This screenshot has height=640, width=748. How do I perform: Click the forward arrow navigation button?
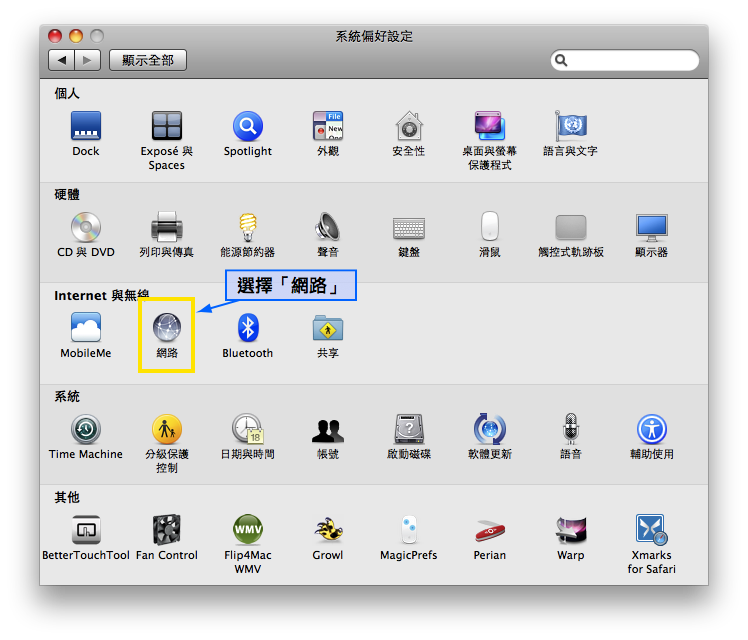[87, 61]
